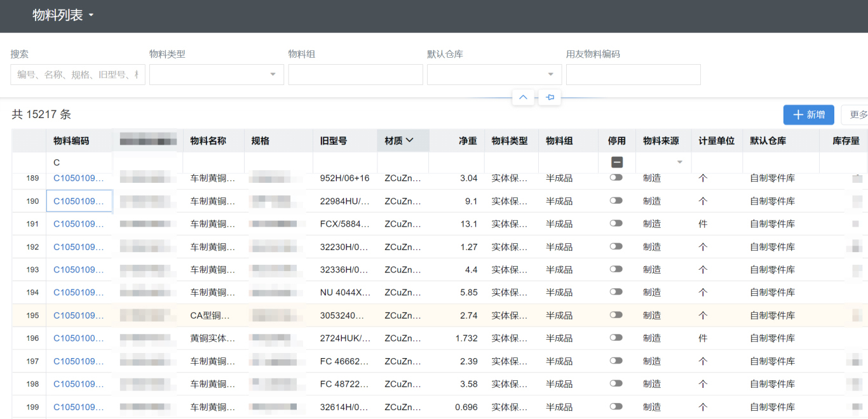Toggle 停用 switch in row 198
Image resolution: width=868 pixels, height=419 pixels.
[616, 383]
